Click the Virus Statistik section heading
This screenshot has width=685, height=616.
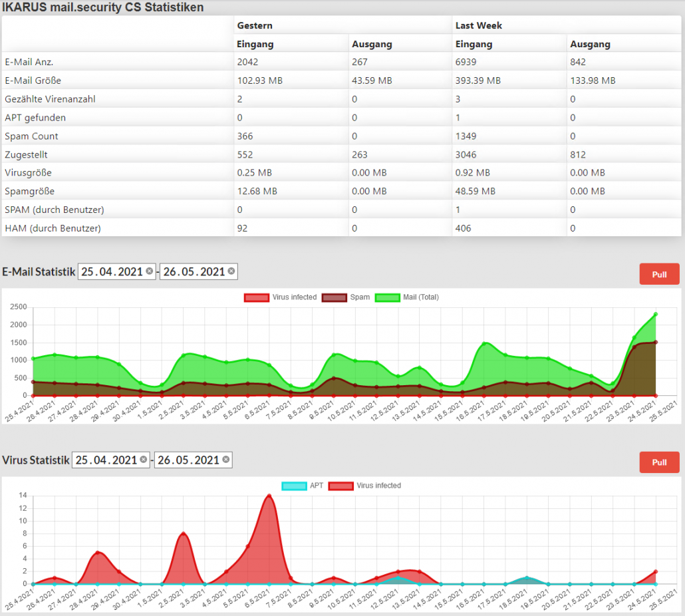coord(36,460)
